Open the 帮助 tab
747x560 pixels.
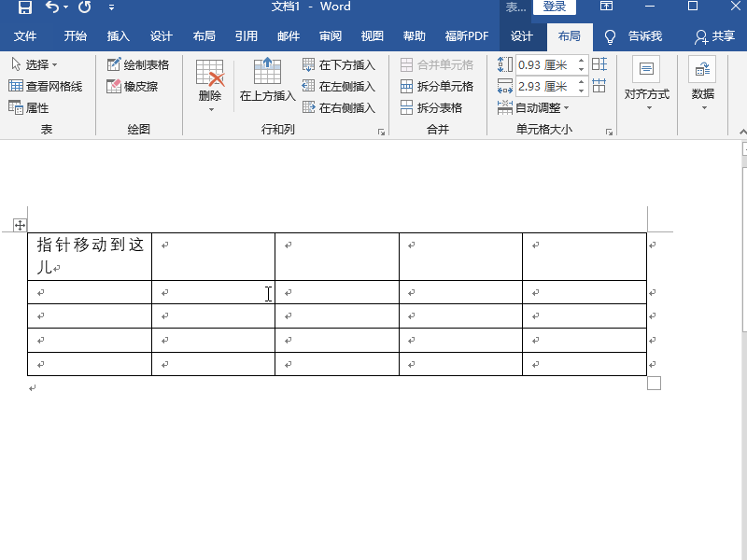click(415, 36)
